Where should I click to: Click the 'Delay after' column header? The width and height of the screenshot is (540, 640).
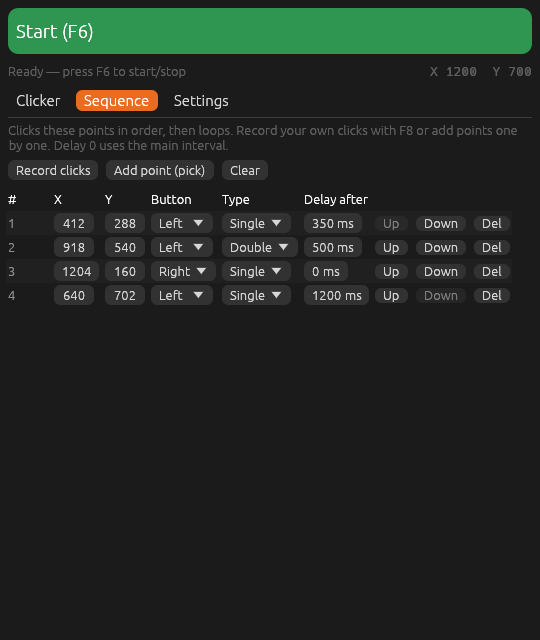(x=336, y=200)
